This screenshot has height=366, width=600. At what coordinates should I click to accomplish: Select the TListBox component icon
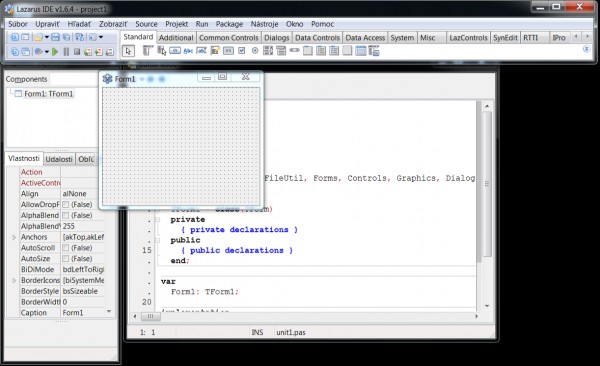268,51
